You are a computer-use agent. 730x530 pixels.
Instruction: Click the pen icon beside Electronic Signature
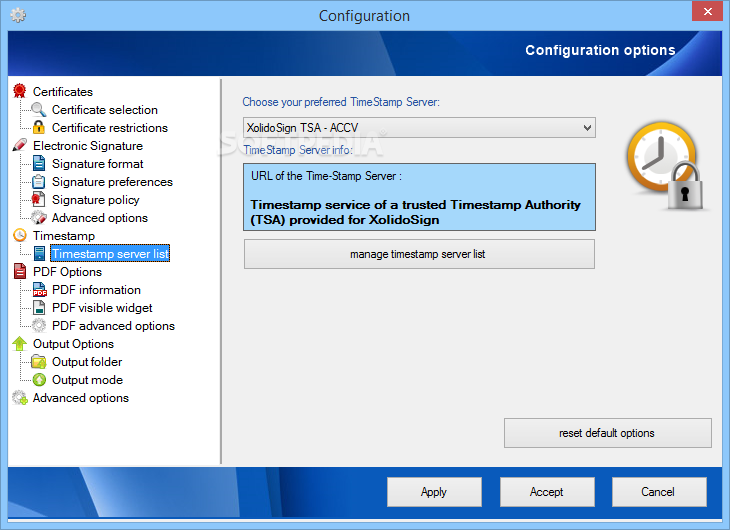click(x=20, y=145)
